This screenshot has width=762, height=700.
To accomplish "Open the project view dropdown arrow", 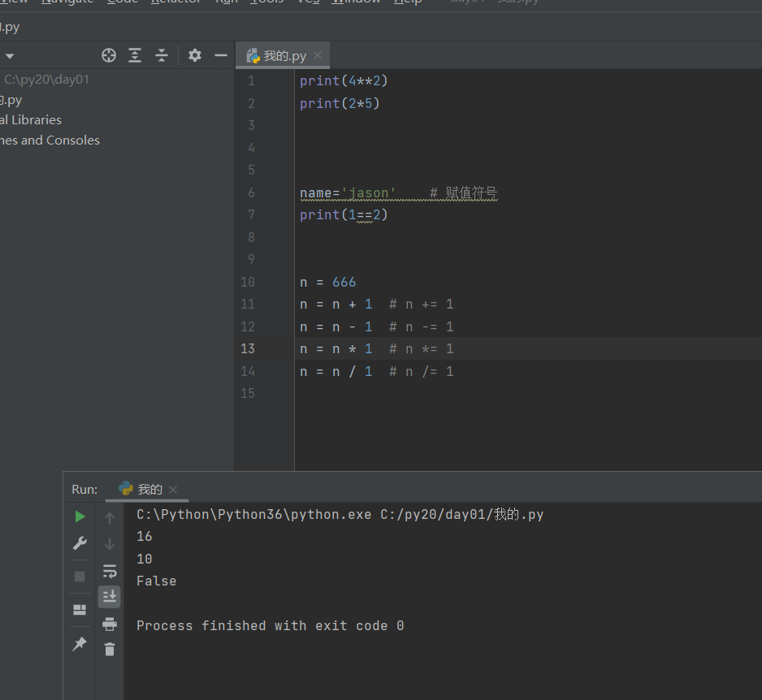I will point(10,56).
